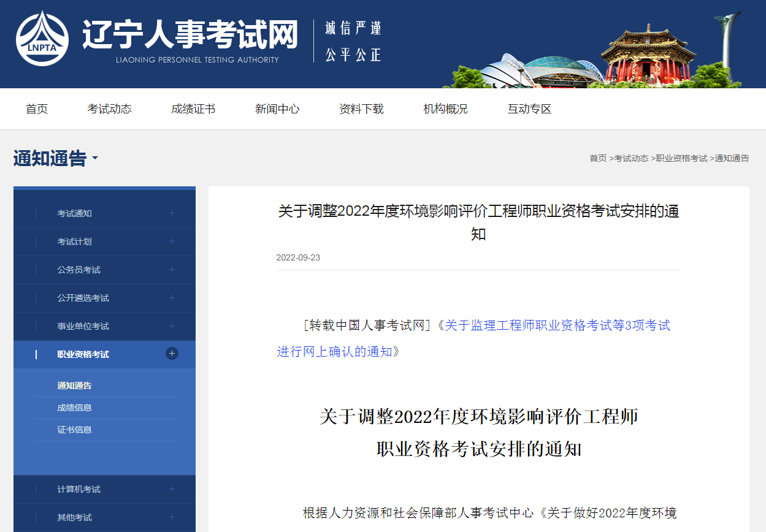Viewport: 766px width, 532px height.
Task: Expand the 考试通知 plus icon
Action: [x=172, y=213]
